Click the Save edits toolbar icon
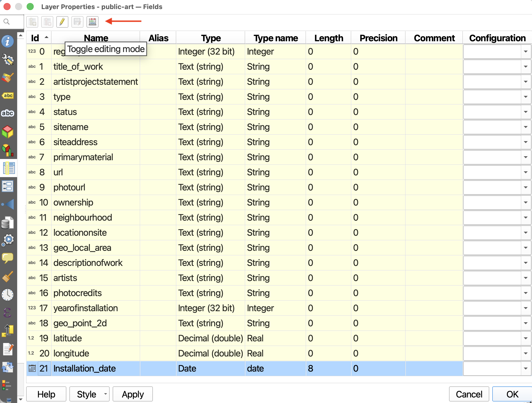The image size is (532, 403). pos(77,22)
